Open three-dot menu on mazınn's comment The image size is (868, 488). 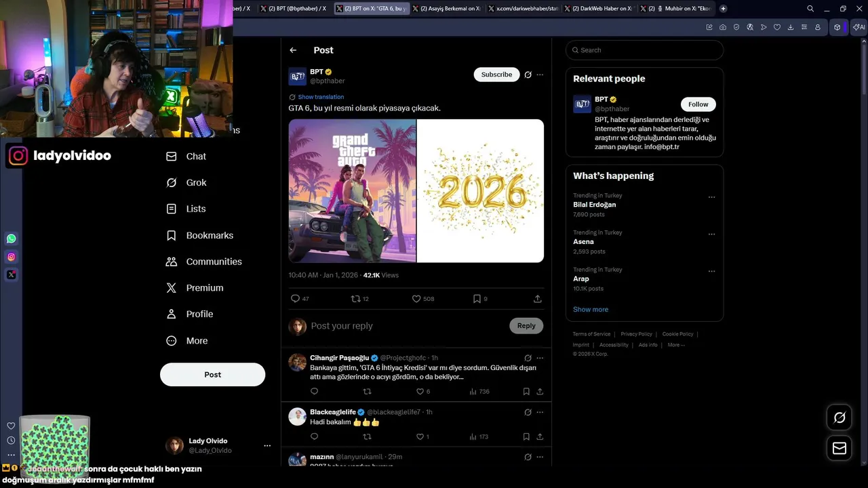(540, 457)
